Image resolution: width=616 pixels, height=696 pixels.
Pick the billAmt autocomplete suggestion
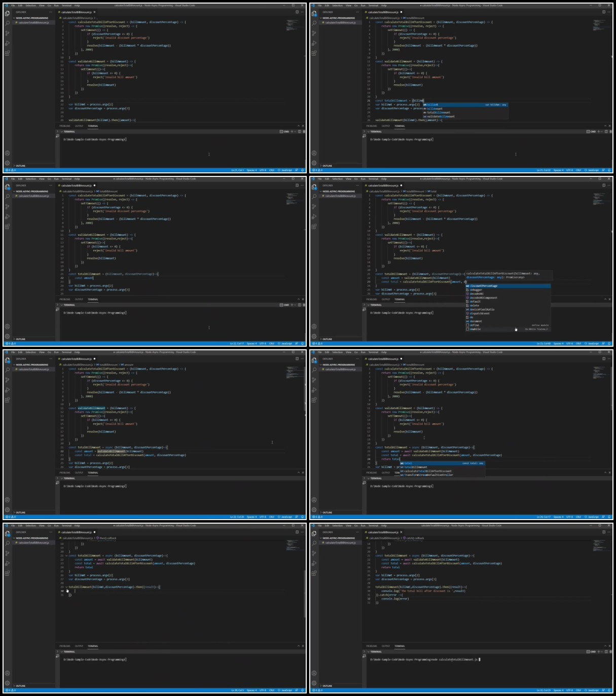tap(465, 105)
